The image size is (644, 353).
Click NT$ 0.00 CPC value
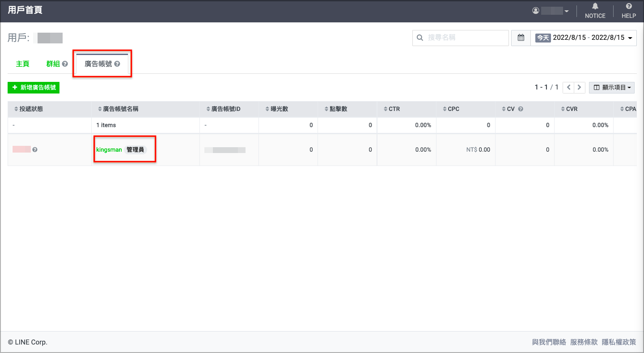478,150
